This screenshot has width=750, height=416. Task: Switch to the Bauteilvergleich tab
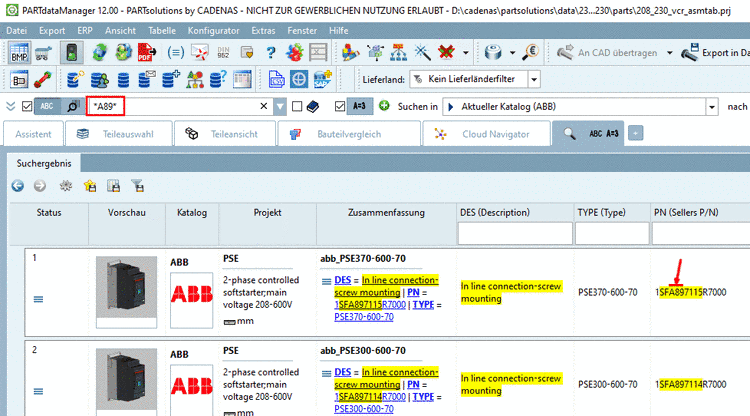[349, 134]
